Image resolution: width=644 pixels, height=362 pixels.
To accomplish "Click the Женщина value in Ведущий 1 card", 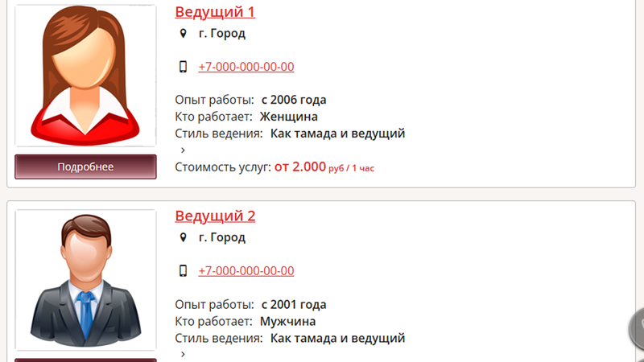I will (289, 117).
